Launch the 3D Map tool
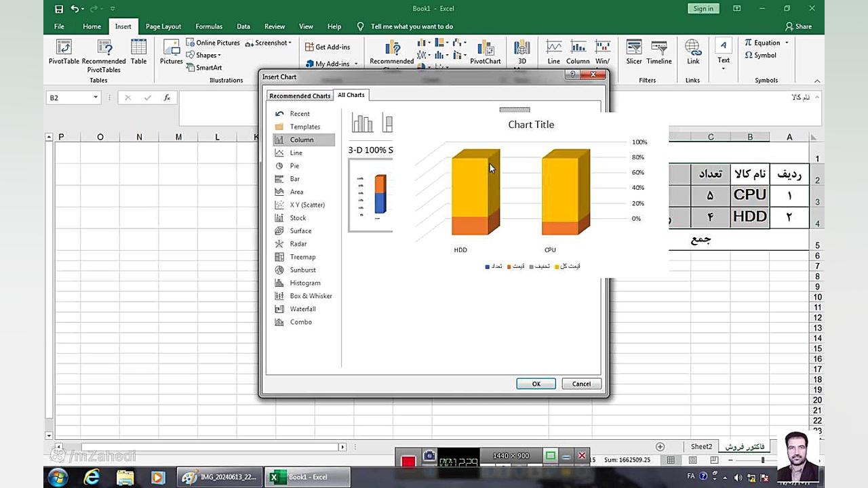 [521, 51]
